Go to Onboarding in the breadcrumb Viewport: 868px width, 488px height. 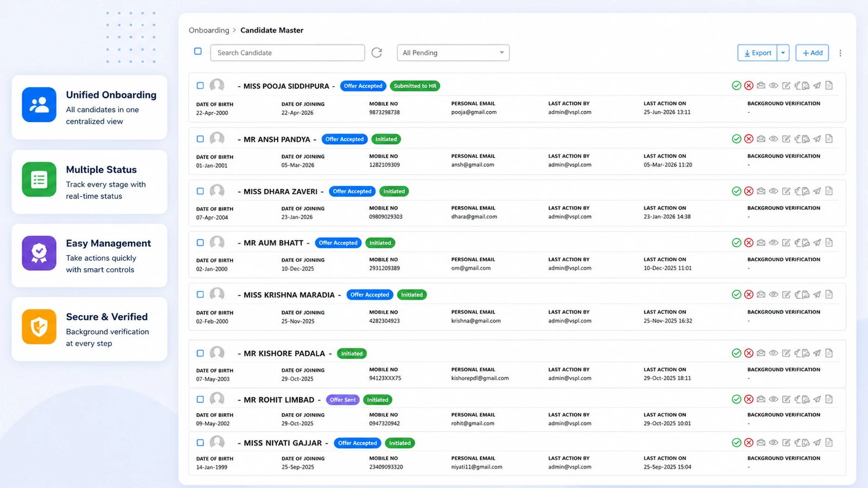(209, 30)
